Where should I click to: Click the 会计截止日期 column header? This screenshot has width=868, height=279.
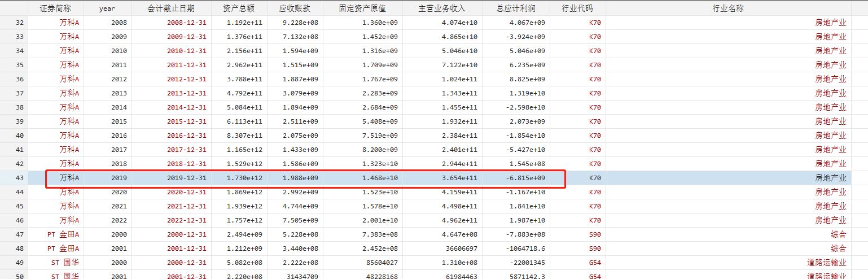click(x=171, y=8)
